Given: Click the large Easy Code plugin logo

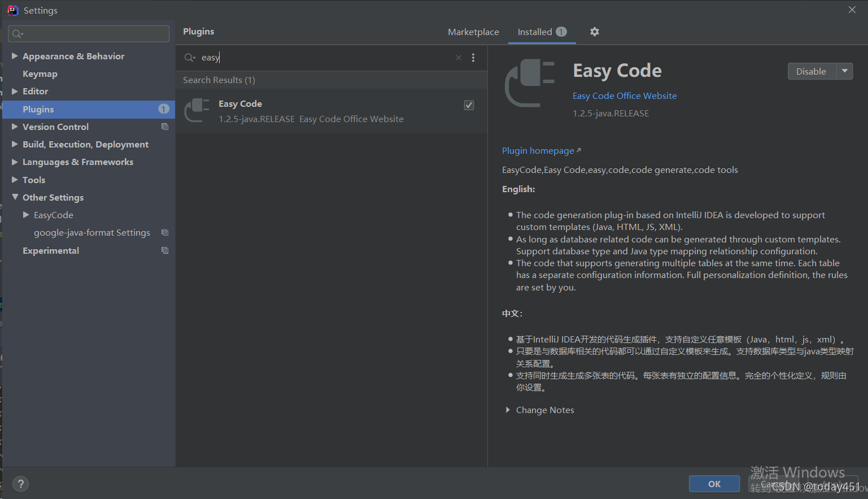Looking at the screenshot, I should pos(530,83).
